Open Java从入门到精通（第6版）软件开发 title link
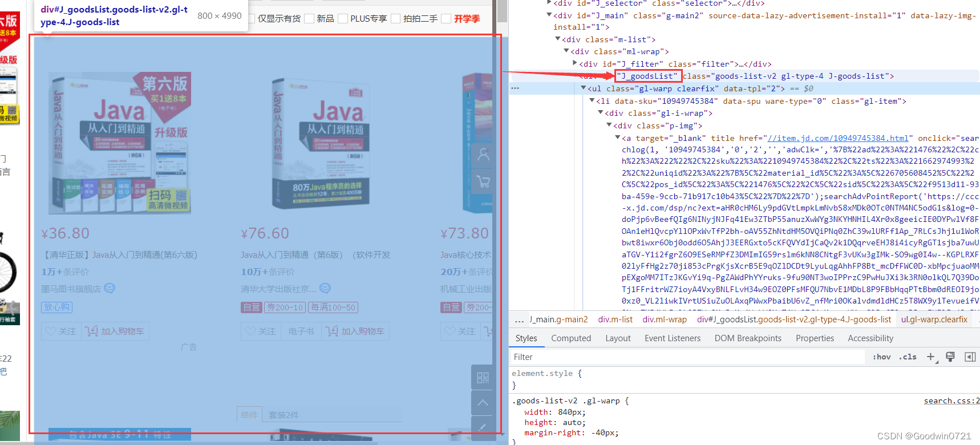Screen dimensions: 980x445 pyautogui.click(x=315, y=255)
